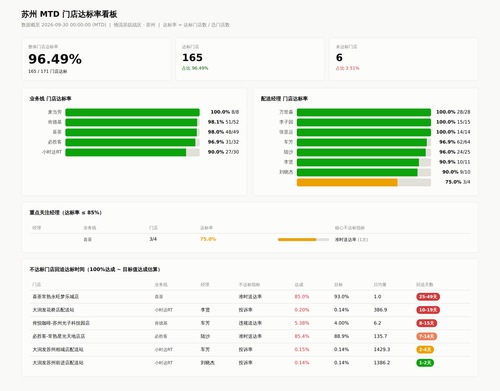Click the yellow 2-4 days badge
The image size is (500, 391).
[x=425, y=350]
